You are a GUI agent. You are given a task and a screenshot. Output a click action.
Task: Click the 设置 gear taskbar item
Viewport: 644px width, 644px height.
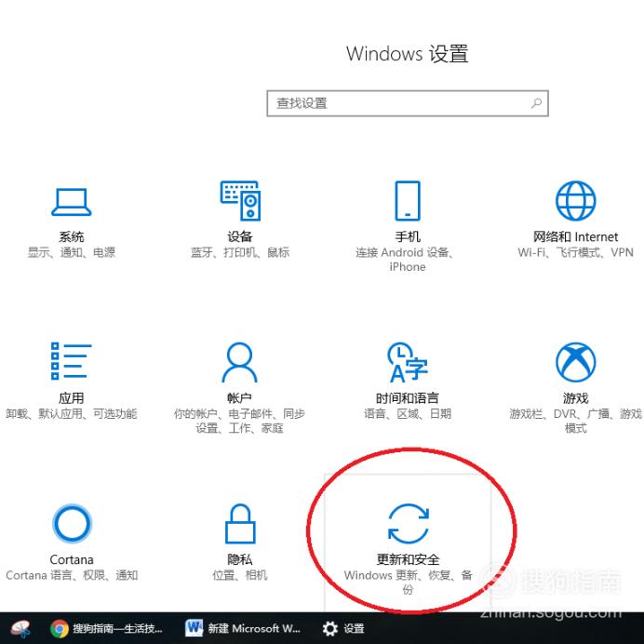343,628
